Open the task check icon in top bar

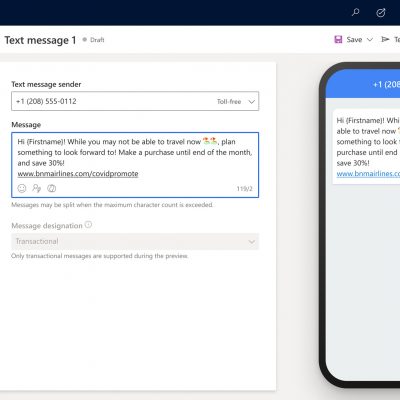pos(381,13)
